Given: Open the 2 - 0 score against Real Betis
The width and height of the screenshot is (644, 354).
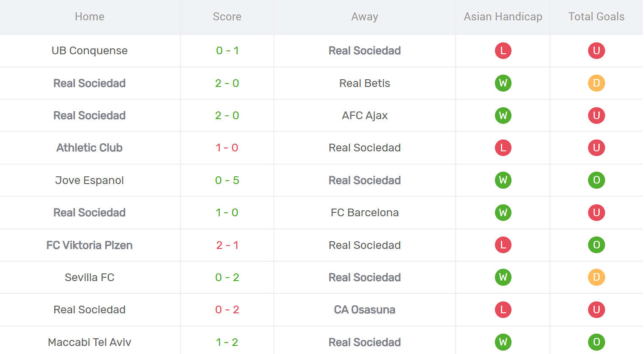Looking at the screenshot, I should click(x=227, y=83).
